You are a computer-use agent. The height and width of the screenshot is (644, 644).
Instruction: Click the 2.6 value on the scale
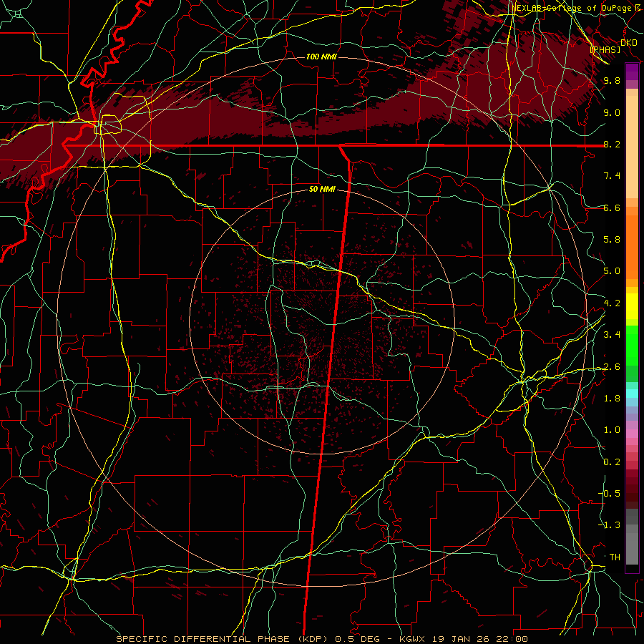tap(612, 367)
